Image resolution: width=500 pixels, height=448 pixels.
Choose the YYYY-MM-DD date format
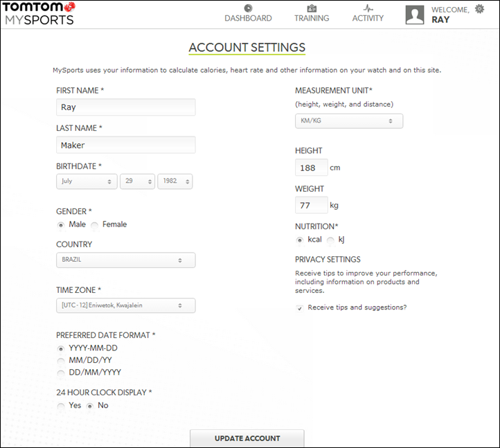(60, 348)
